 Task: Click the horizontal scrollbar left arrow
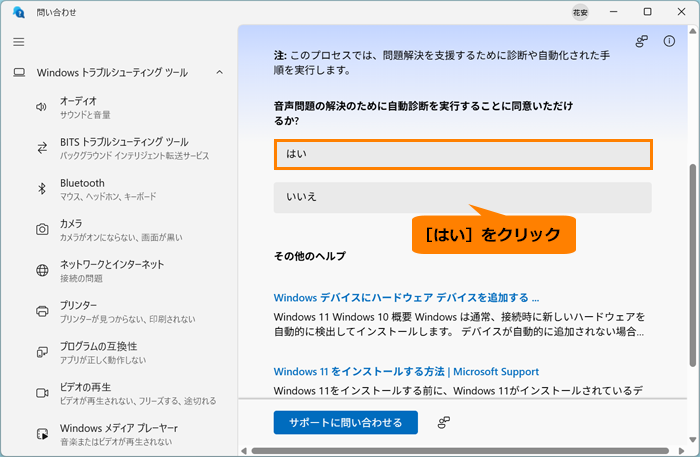tap(243, 451)
